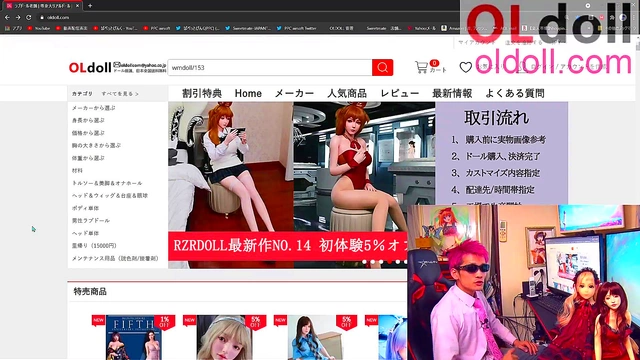640x360 pixels.
Task: Reload the page with refresh icon
Action: 29,18
